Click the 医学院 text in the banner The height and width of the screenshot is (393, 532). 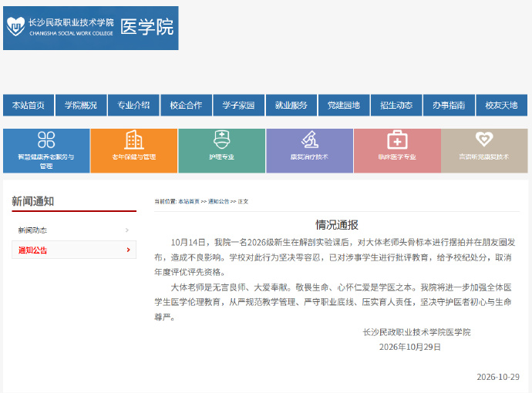click(x=147, y=27)
